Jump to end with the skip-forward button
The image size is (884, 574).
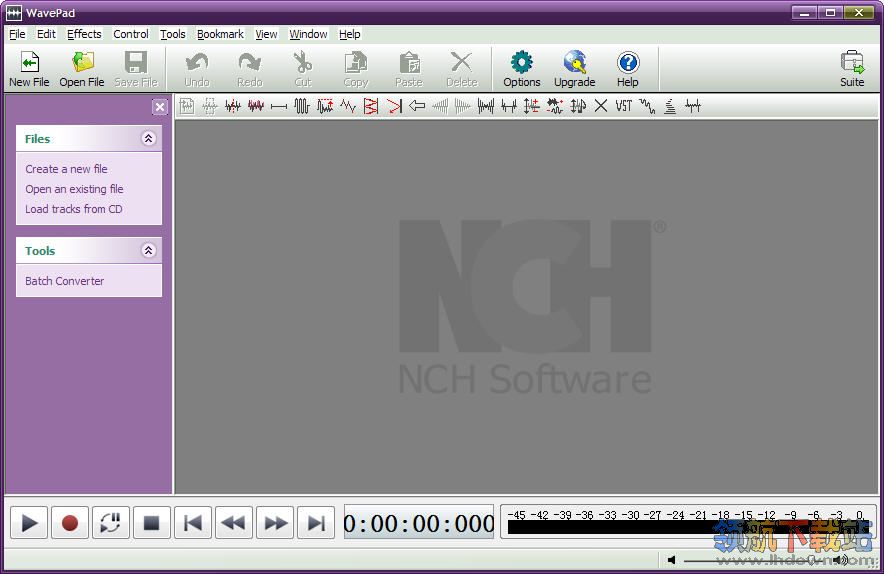click(x=316, y=523)
